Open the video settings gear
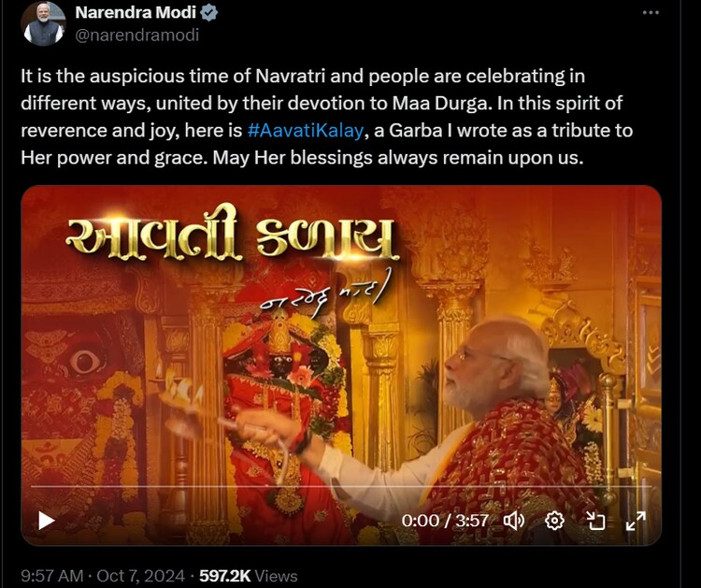Screen dimensions: 701x588 coord(555,521)
